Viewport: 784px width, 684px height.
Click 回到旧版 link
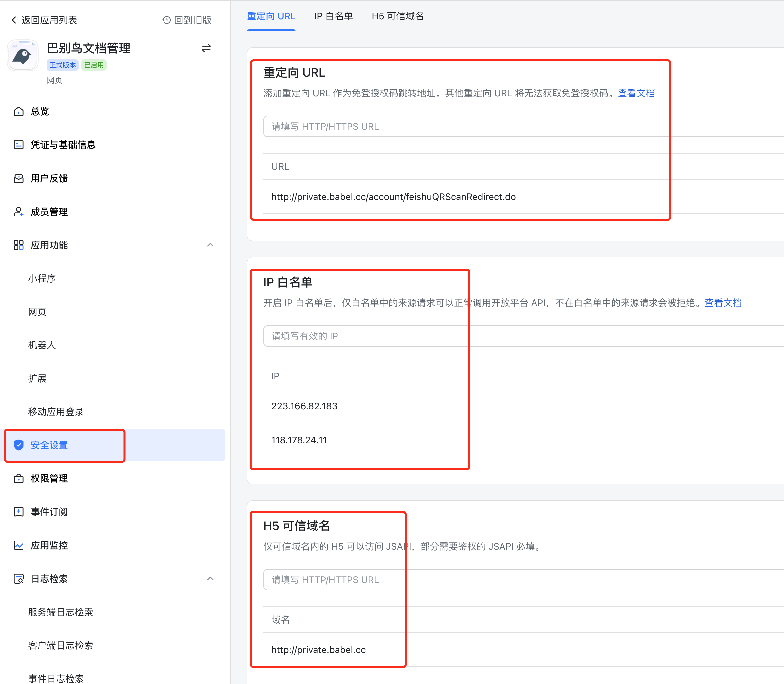(x=193, y=20)
